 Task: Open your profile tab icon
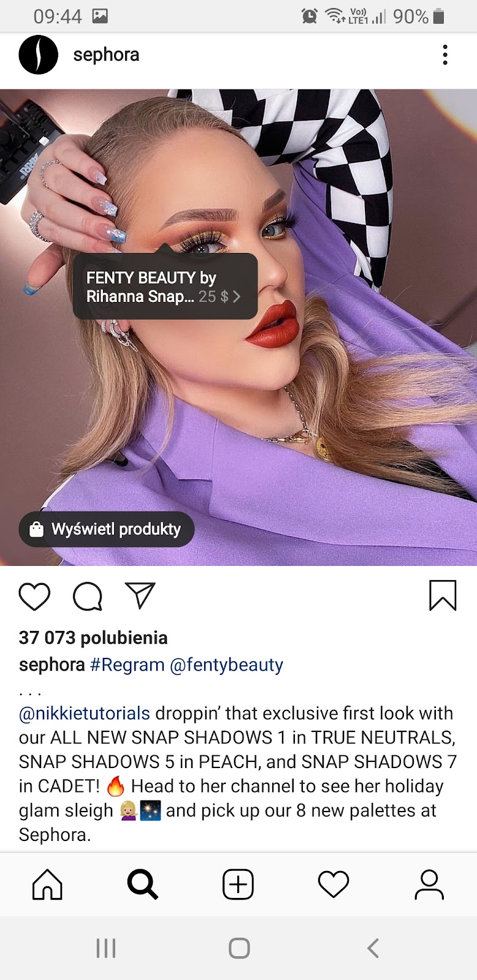coord(429,885)
